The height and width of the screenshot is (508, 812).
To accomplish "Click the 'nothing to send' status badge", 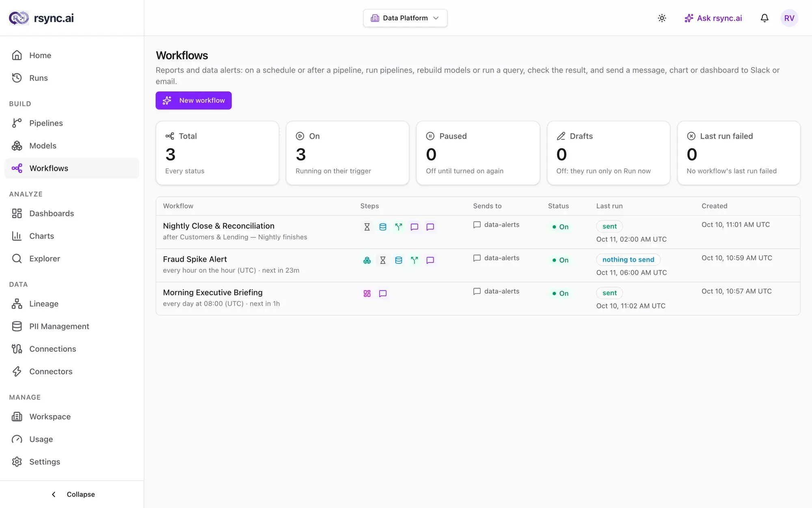I will click(628, 260).
